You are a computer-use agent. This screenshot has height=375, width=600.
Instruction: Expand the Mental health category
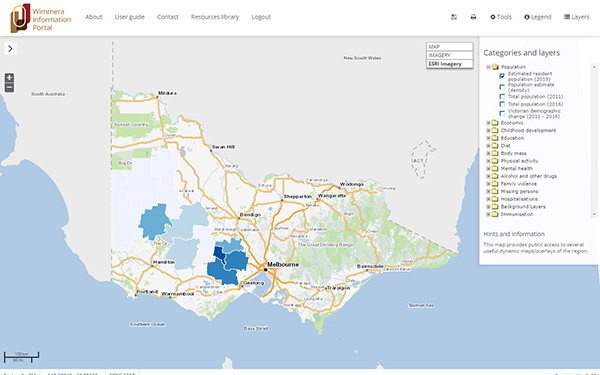(x=488, y=169)
